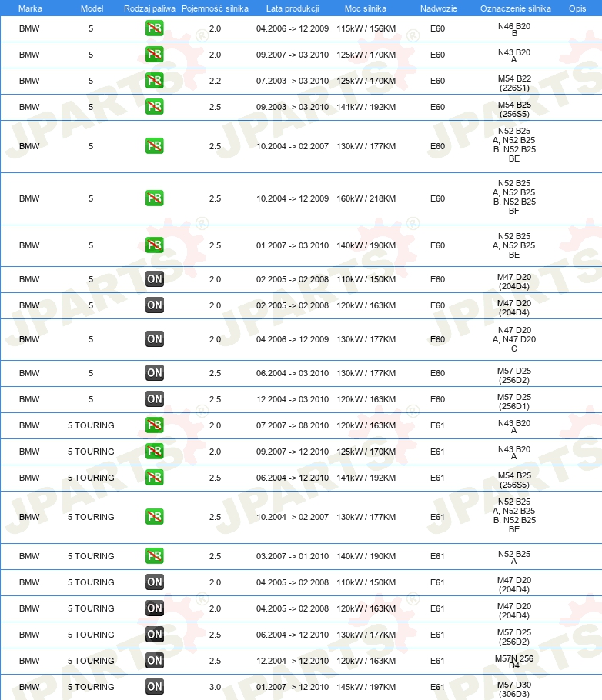Select the 145kW / 197KM power cell

click(366, 687)
